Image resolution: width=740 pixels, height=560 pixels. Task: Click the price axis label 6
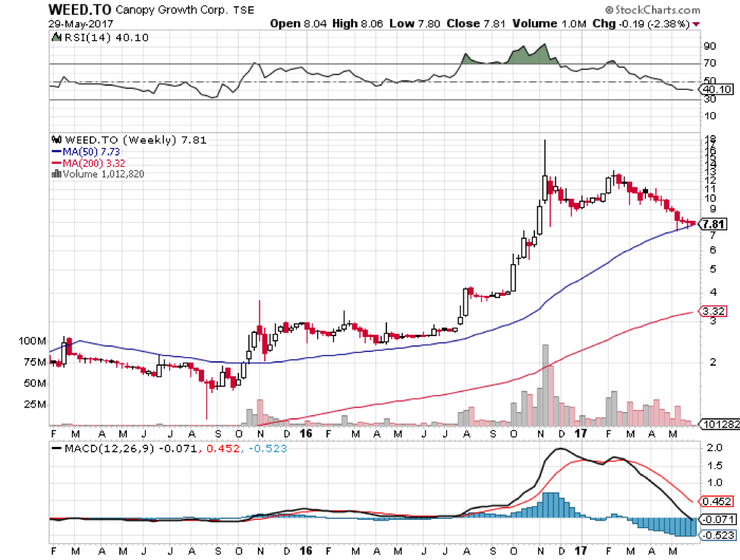pyautogui.click(x=713, y=250)
